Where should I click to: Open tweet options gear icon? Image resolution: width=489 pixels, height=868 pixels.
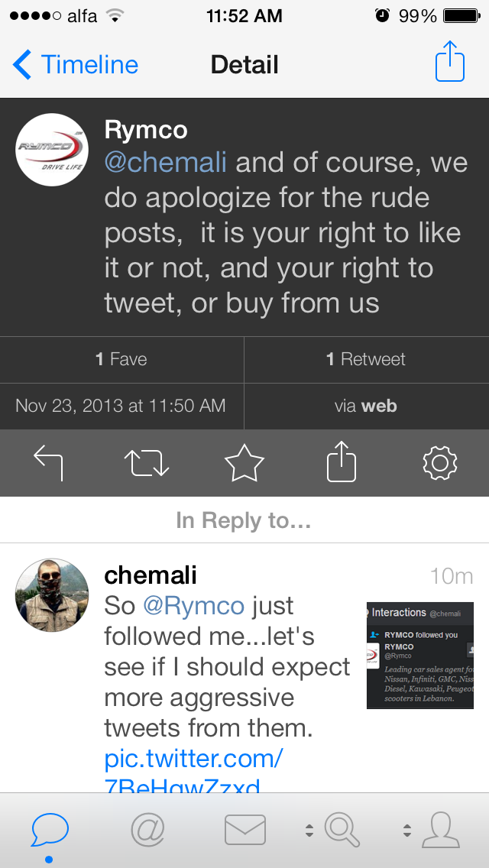point(440,462)
